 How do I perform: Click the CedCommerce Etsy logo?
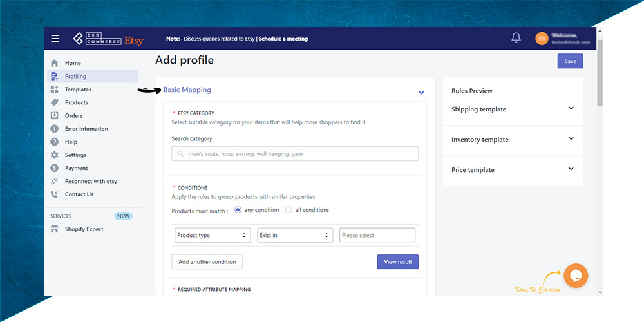click(x=108, y=39)
